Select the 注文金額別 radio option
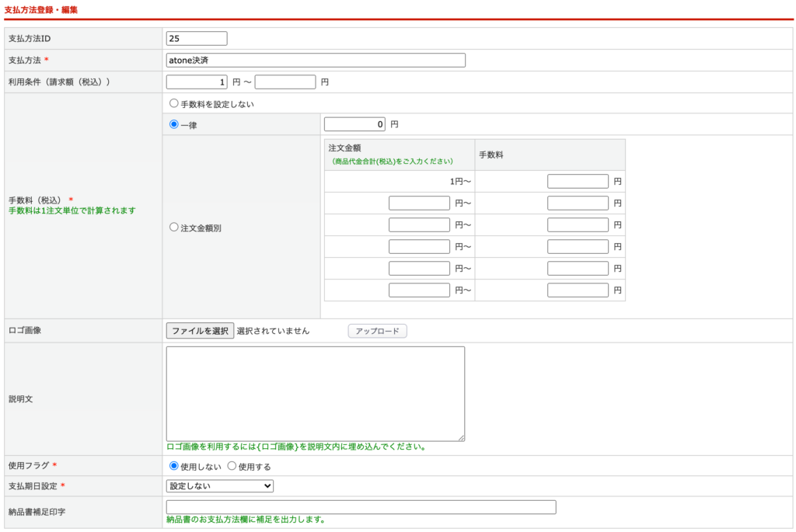796x532 pixels. (174, 228)
